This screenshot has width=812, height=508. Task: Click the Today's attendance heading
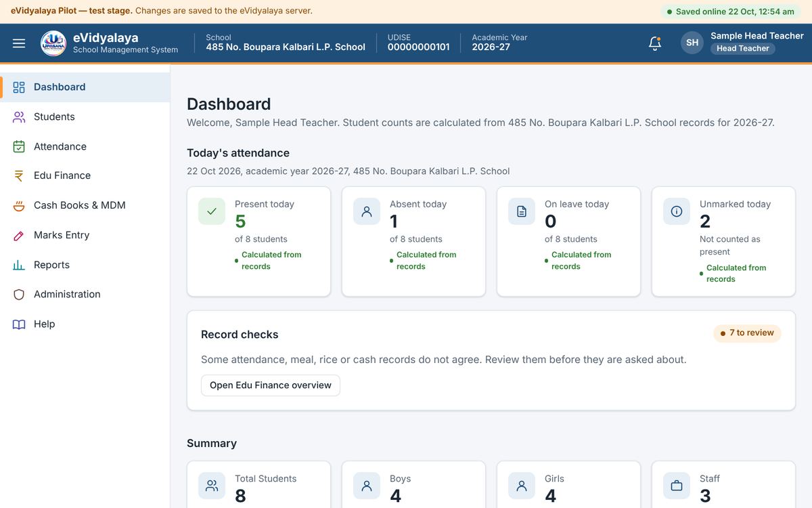(x=238, y=153)
